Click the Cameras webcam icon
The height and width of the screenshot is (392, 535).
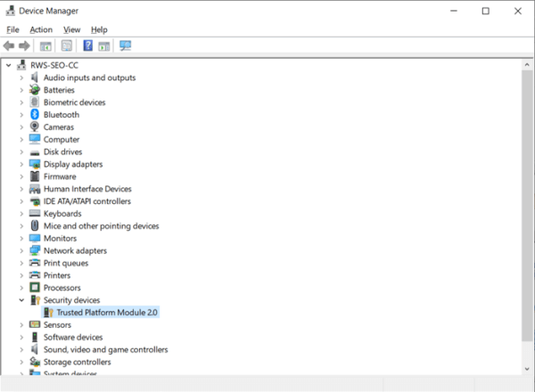pos(35,127)
